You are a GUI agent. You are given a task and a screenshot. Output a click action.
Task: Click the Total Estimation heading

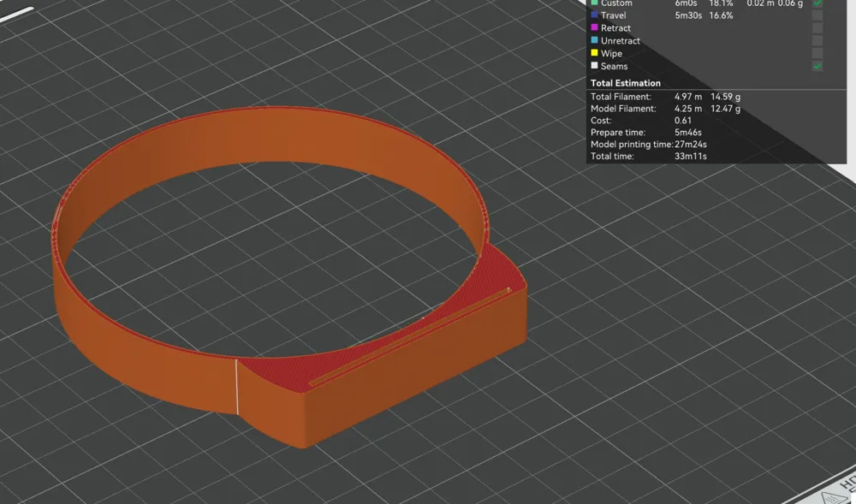626,83
